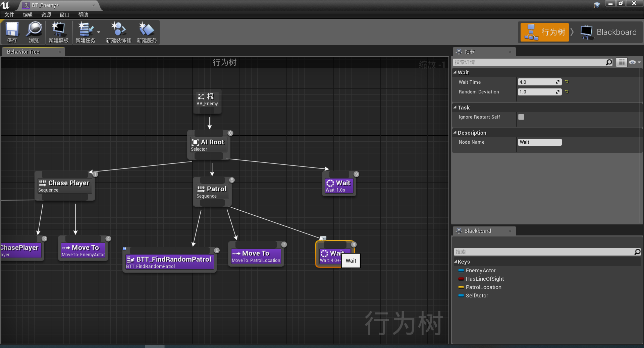Image resolution: width=644 pixels, height=348 pixels.
Task: Close the Behavior Tree panel tab
Action: click(60, 52)
